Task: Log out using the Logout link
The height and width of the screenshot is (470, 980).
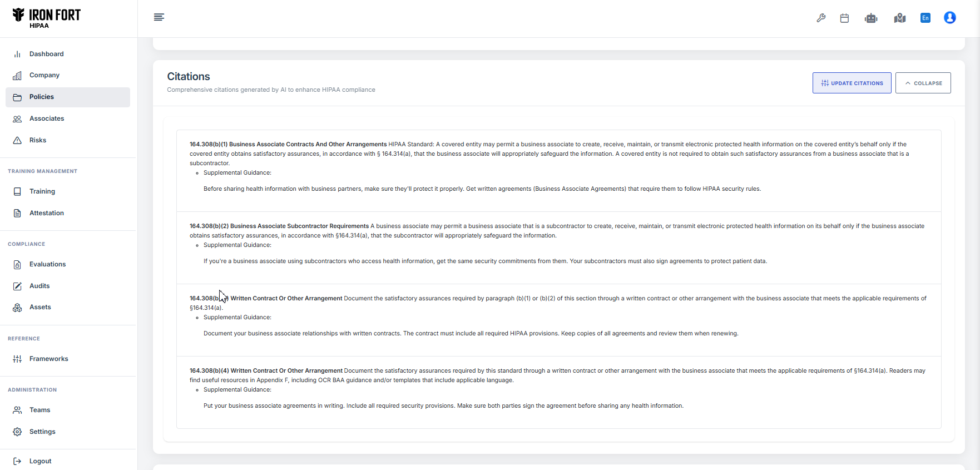Action: click(40, 461)
